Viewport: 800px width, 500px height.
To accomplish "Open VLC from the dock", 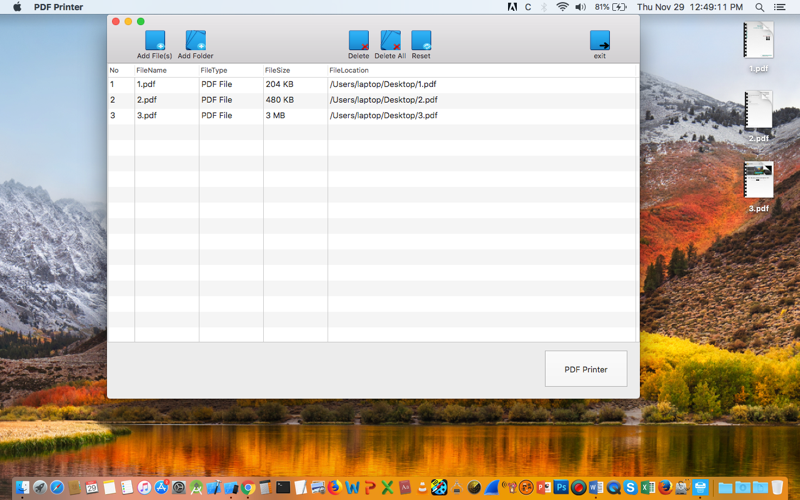I will point(422,487).
